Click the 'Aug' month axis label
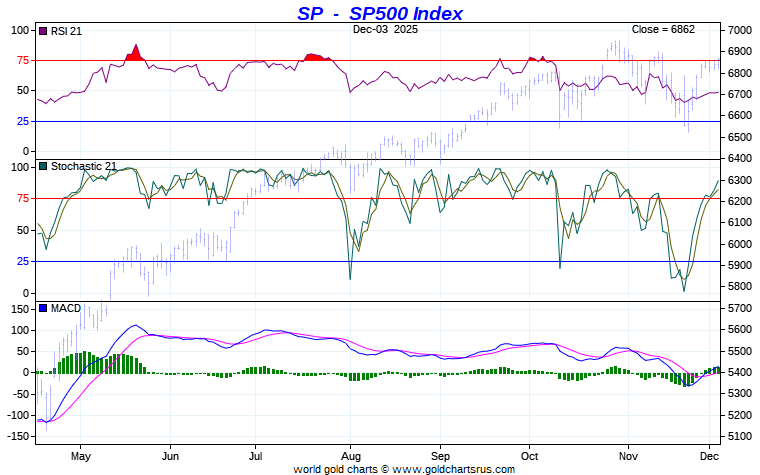Image resolution: width=760 pixels, height=475 pixels. pyautogui.click(x=350, y=456)
